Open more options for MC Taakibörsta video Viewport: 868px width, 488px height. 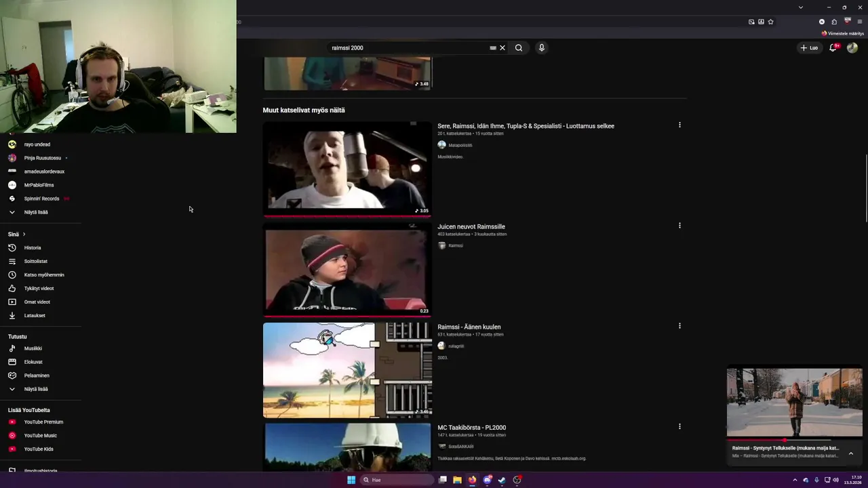679,426
